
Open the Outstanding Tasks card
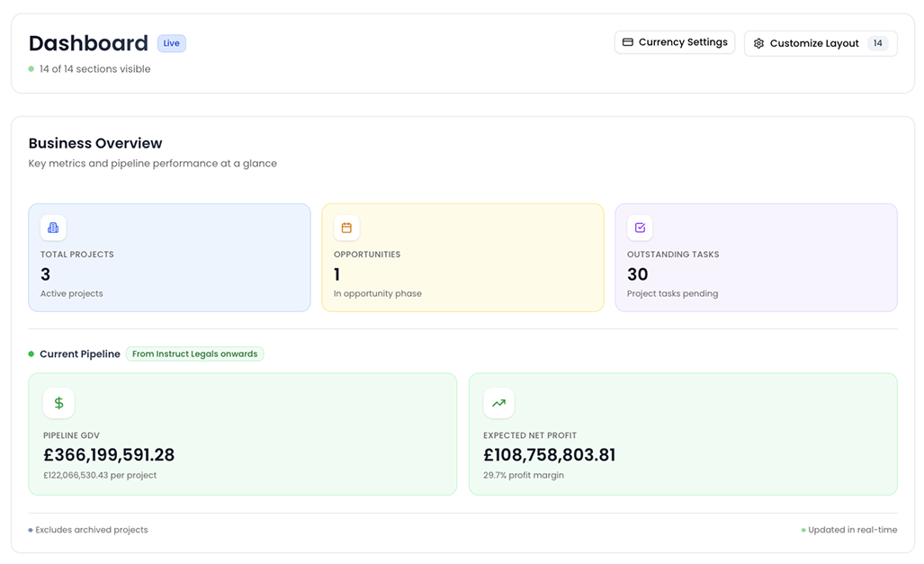click(756, 257)
